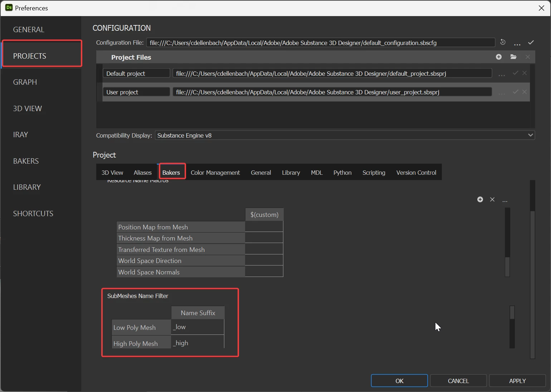Click the Name Suffix column header
Viewport: 551px width, 392px height.
198,313
